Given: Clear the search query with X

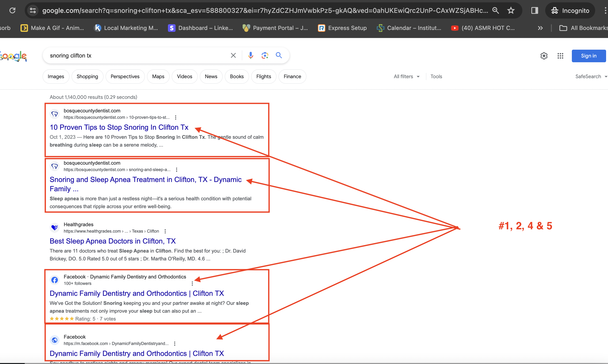Looking at the screenshot, I should [x=233, y=55].
